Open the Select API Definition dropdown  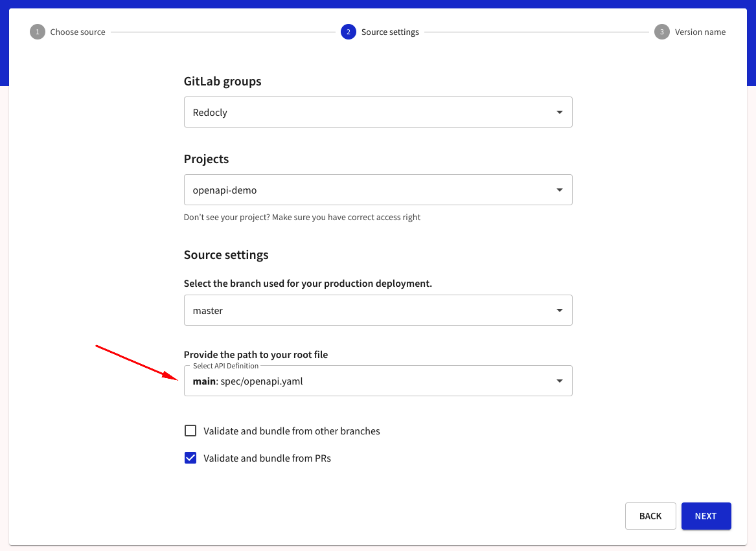(378, 381)
